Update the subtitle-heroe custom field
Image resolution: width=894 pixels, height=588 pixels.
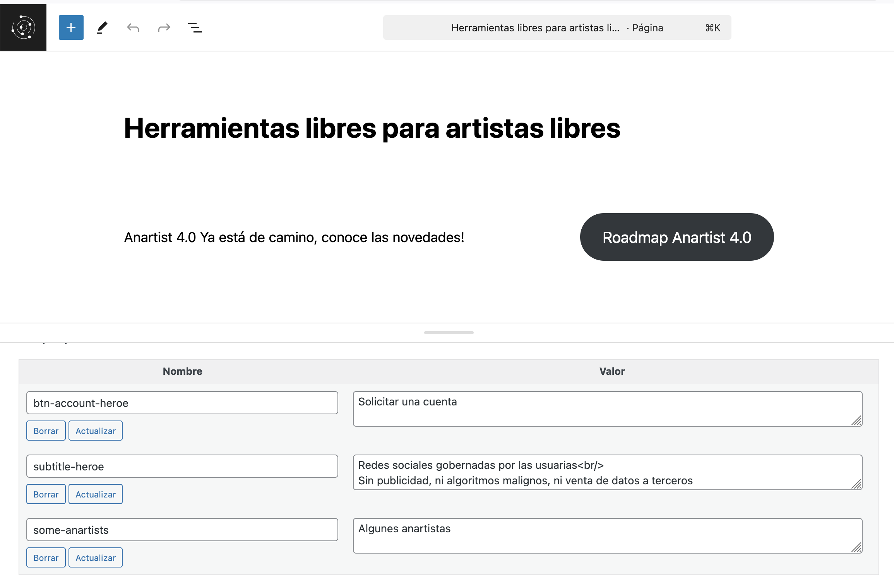96,494
